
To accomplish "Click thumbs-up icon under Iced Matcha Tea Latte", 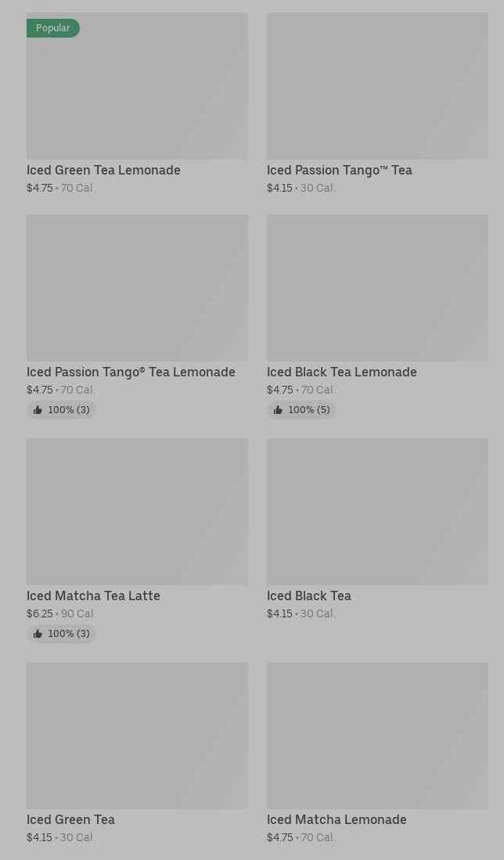I will [38, 634].
